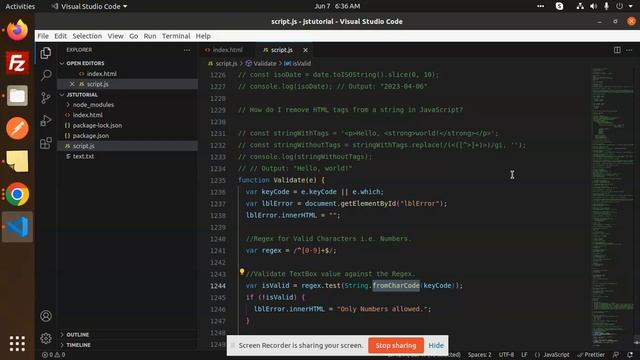
Task: Open the Run menu
Action: pyautogui.click(x=150, y=36)
